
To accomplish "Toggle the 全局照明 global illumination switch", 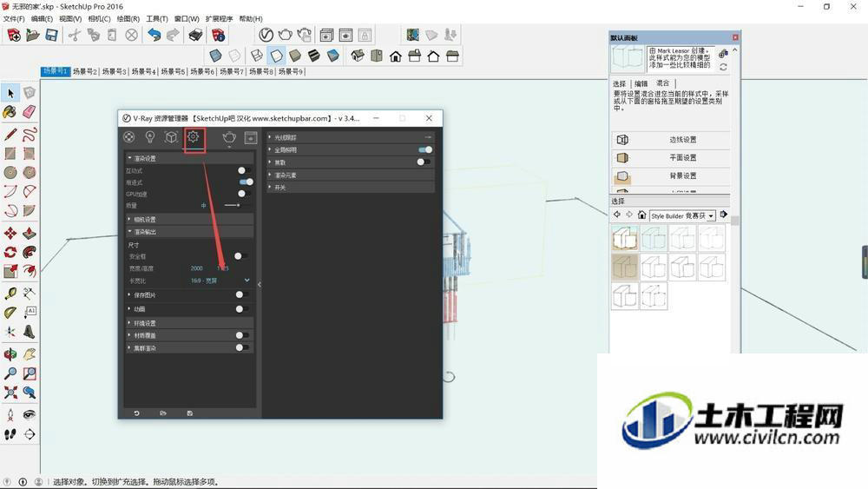I will [x=425, y=149].
